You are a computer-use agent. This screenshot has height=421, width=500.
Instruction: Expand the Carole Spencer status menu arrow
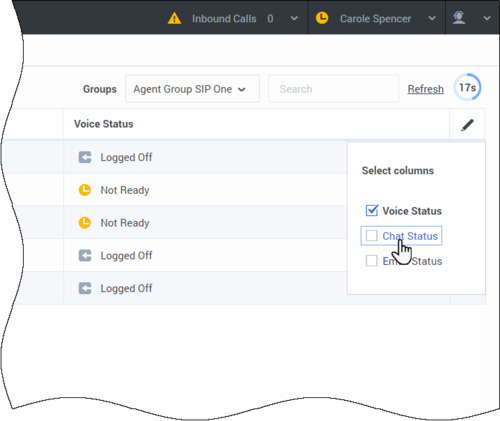click(432, 18)
